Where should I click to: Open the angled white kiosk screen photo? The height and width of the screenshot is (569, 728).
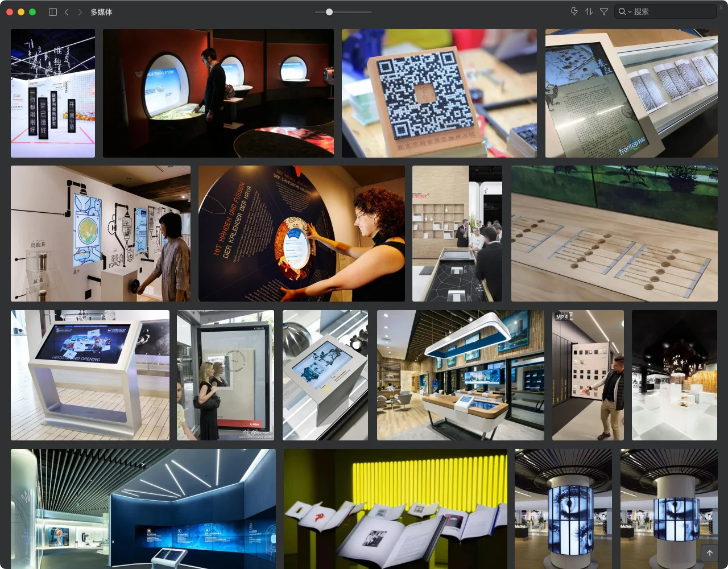(x=325, y=376)
